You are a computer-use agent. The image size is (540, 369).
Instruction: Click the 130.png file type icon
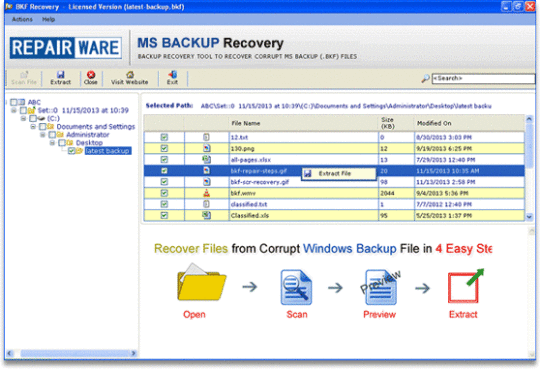pos(206,148)
